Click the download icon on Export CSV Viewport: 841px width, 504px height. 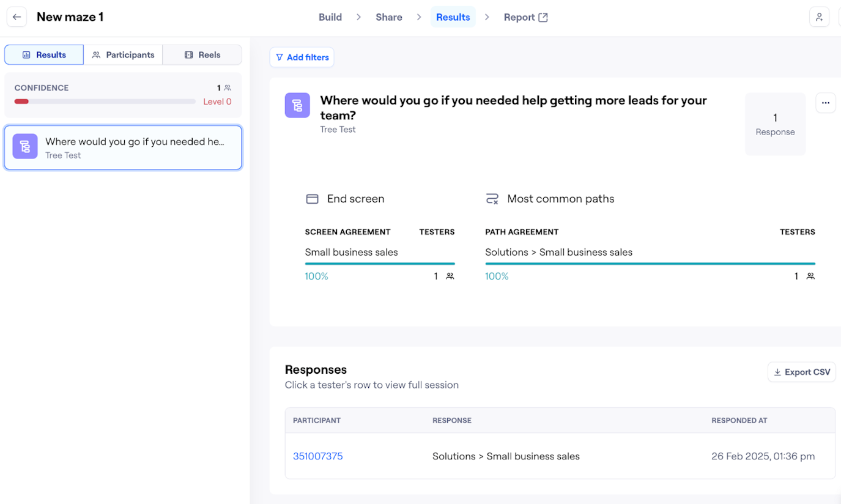[x=777, y=371]
